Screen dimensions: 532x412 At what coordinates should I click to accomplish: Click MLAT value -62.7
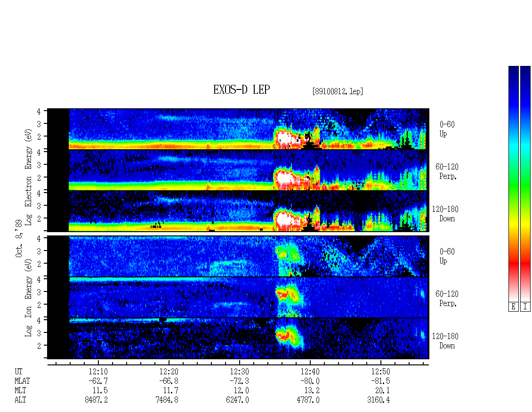click(x=98, y=381)
